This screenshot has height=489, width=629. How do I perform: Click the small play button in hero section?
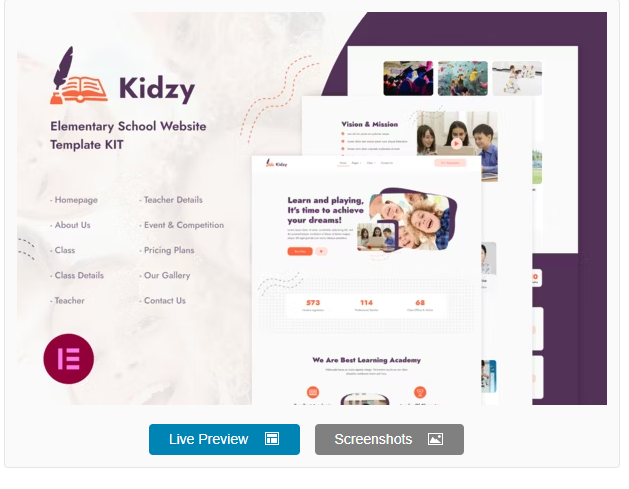321,251
